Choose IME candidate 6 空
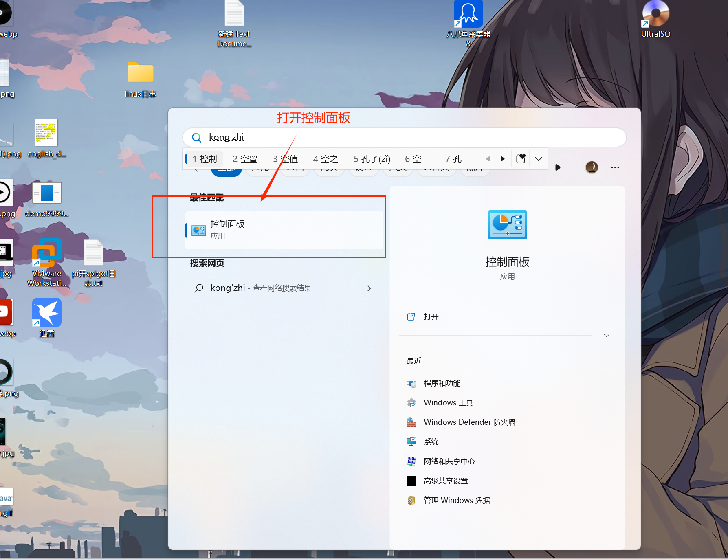This screenshot has height=560, width=728. pos(413,159)
